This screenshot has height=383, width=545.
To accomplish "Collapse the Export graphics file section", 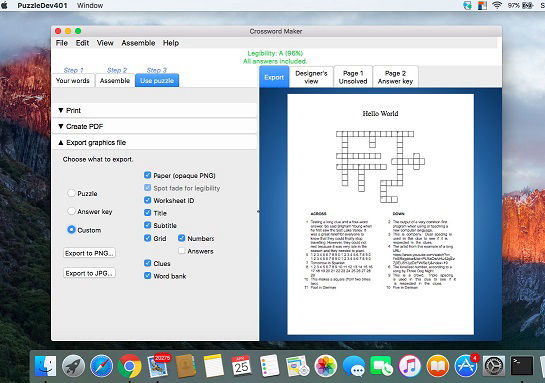I will point(155,142).
